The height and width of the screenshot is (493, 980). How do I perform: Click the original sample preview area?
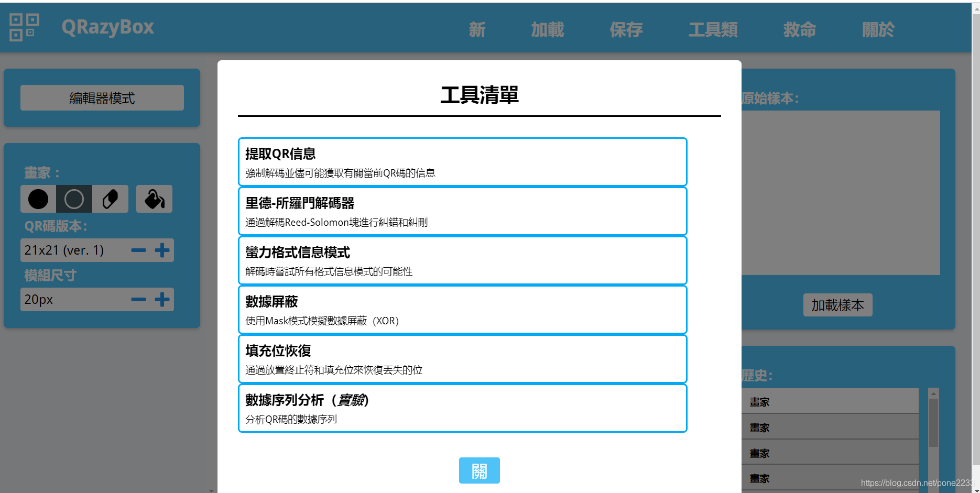[841, 193]
